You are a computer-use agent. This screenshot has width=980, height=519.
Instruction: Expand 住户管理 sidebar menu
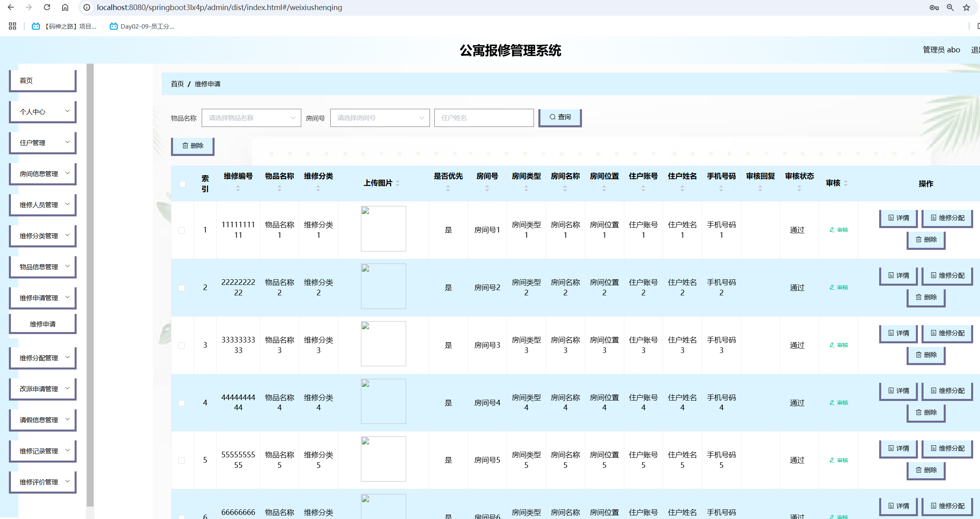click(43, 143)
